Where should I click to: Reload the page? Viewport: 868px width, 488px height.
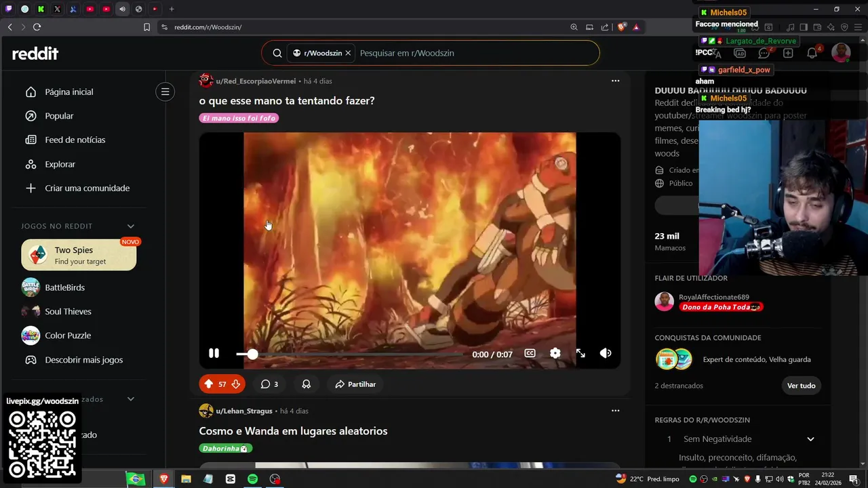37,27
